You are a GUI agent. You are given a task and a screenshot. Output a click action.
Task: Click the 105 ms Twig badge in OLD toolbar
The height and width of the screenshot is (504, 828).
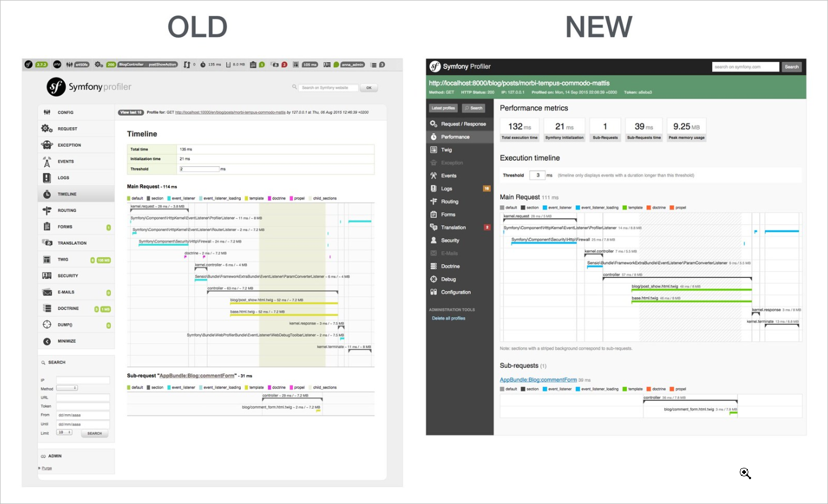[x=310, y=64]
